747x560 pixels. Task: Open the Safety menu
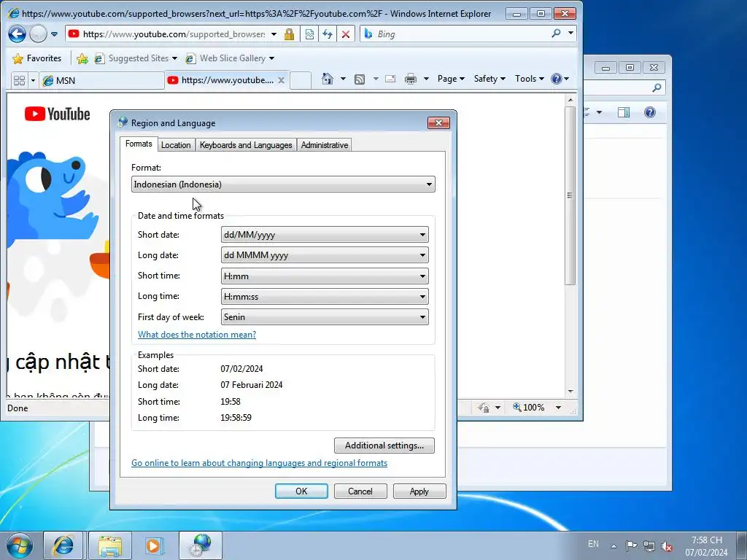coord(489,79)
